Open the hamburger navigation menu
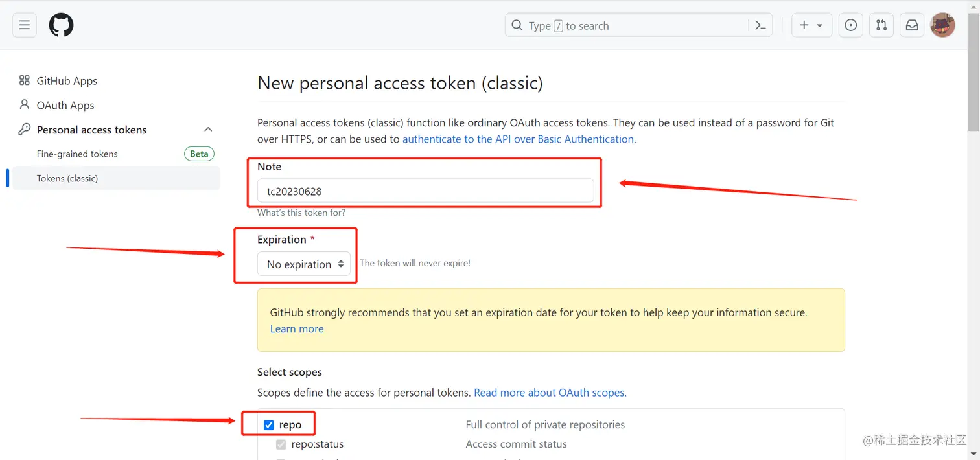 (25, 25)
